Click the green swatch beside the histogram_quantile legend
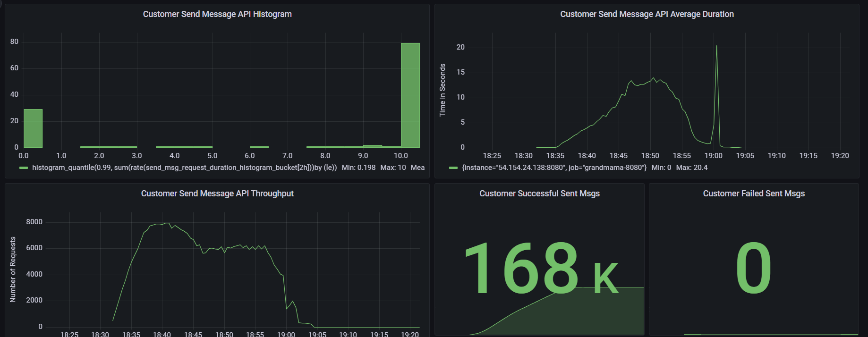Image resolution: width=868 pixels, height=337 pixels. 24,168
